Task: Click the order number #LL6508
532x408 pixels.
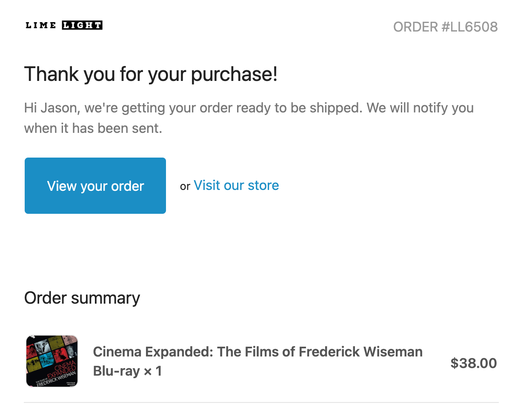Action: point(469,27)
